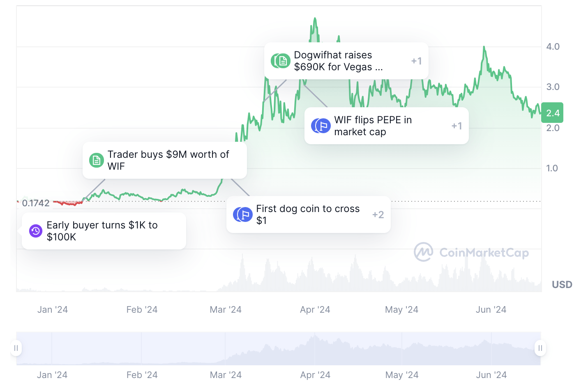Click the blue flag icon on the PEPE flip annotation
This screenshot has height=392, width=581.
click(x=321, y=126)
